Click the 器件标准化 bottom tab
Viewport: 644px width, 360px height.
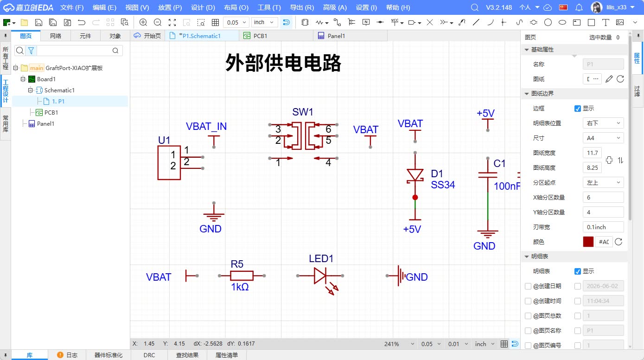(108, 355)
